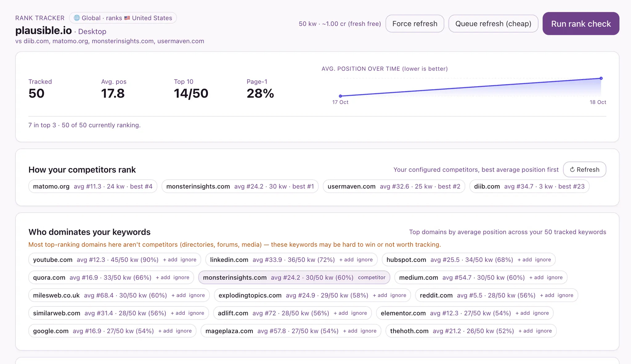This screenshot has width=631, height=364.
Task: Add elementor.com as competitor
Action: coord(523,313)
